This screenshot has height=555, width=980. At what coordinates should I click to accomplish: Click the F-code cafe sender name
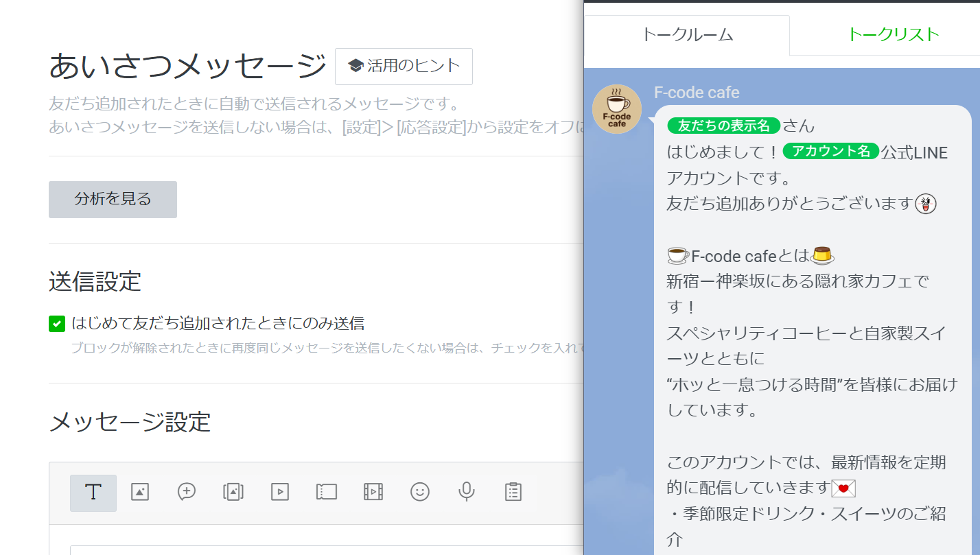[697, 93]
